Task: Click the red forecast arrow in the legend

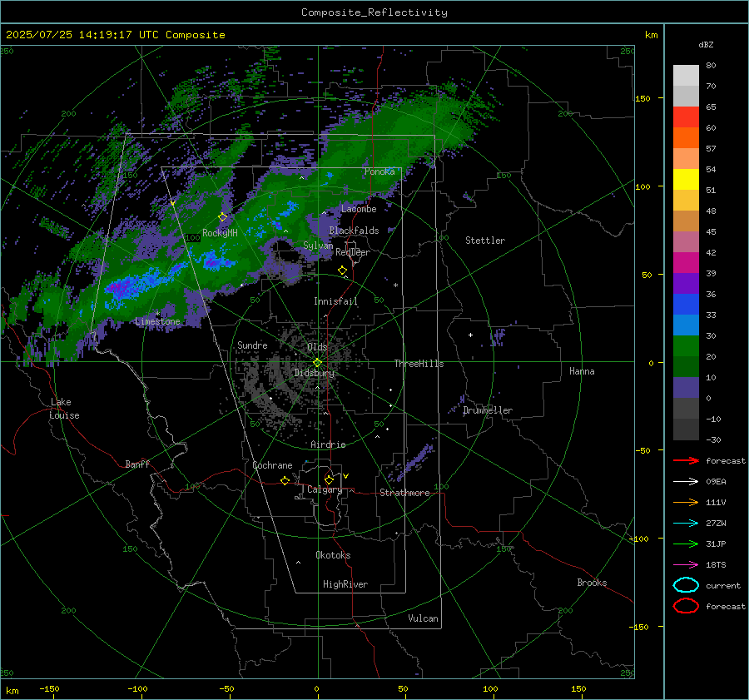Action: coord(686,460)
